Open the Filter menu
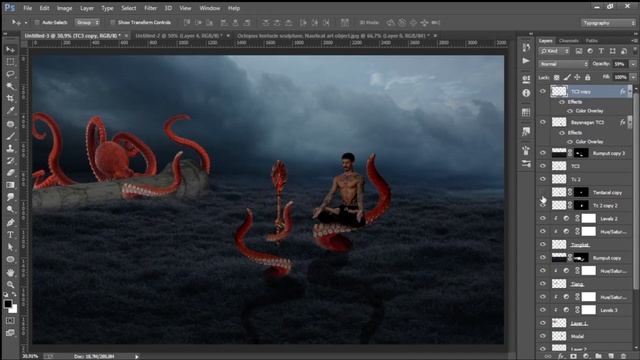640x360 pixels. click(150, 8)
